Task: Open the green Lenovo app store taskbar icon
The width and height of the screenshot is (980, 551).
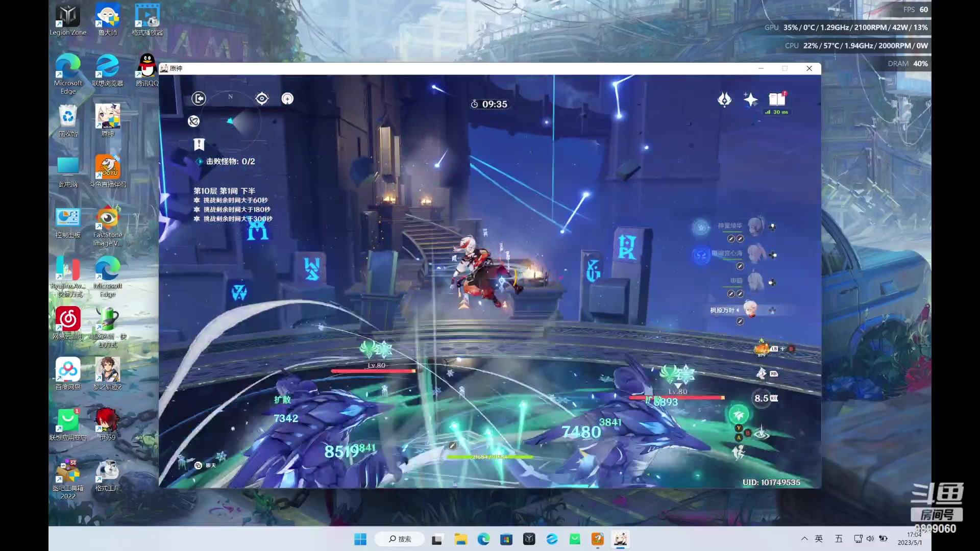Action: 575,539
